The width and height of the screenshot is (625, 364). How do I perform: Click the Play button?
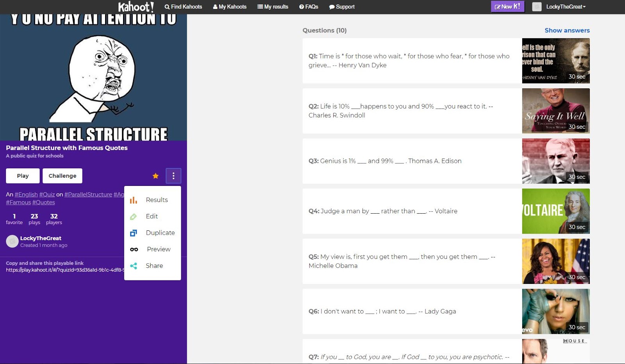point(23,176)
